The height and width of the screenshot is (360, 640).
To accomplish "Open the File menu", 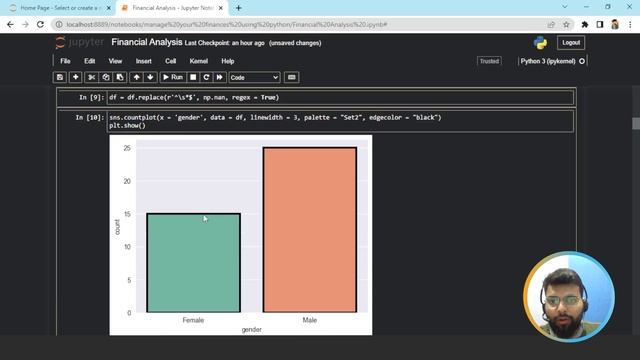I will [65, 61].
